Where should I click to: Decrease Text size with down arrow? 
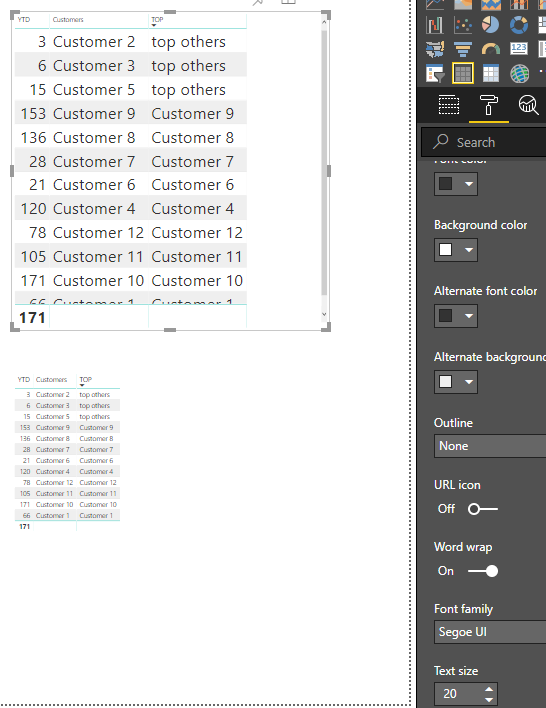coord(489,699)
